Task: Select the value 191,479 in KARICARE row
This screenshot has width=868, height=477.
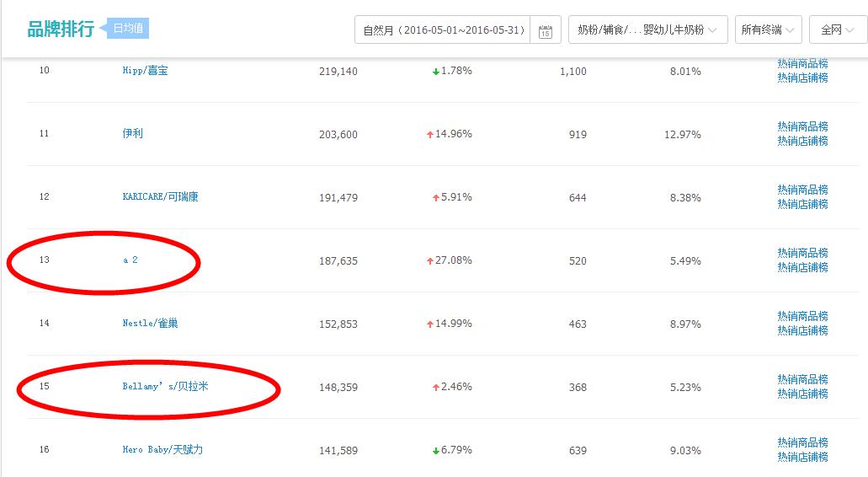Action: (338, 198)
